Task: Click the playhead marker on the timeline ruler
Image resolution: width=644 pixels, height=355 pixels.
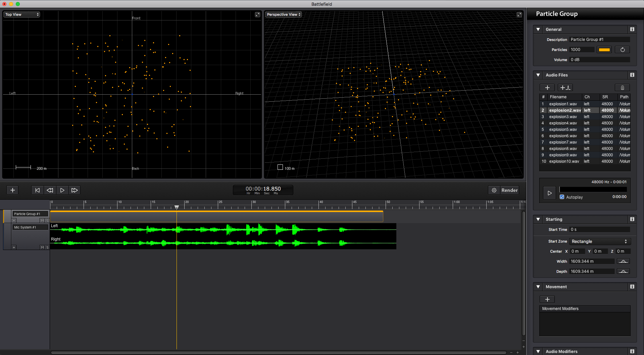Action: tap(177, 207)
